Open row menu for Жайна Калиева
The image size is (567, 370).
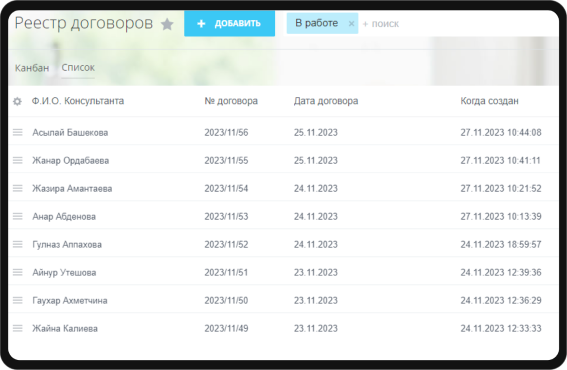18,328
